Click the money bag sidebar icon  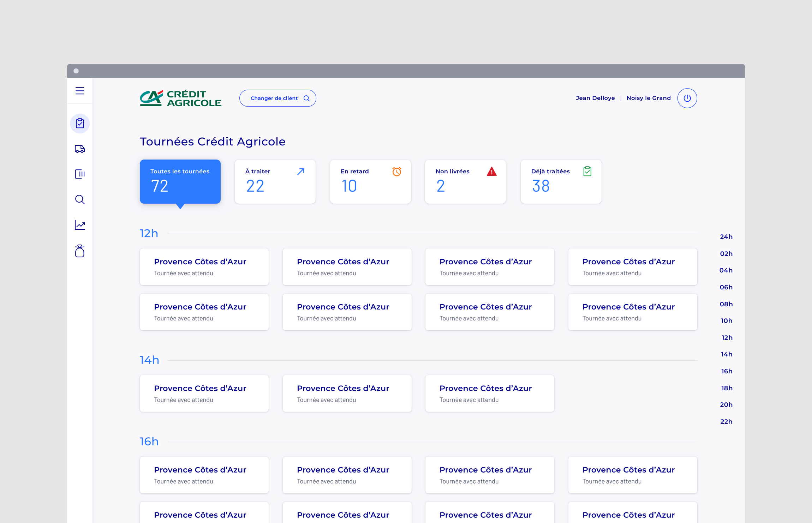[80, 251]
